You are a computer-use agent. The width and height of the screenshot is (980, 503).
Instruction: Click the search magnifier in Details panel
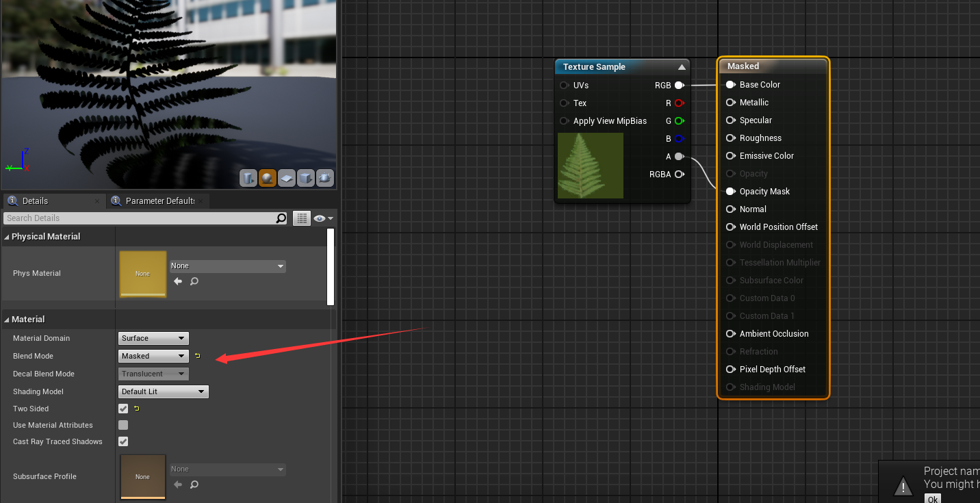[x=281, y=218]
